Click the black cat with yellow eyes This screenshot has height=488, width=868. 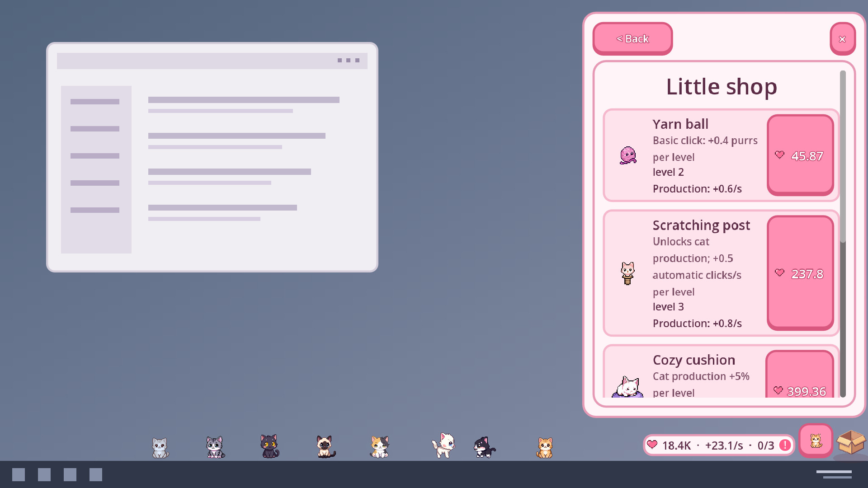pyautogui.click(x=269, y=446)
